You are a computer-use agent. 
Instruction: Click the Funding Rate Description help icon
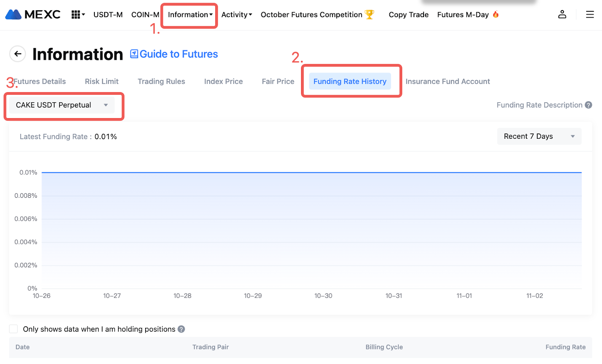(588, 105)
